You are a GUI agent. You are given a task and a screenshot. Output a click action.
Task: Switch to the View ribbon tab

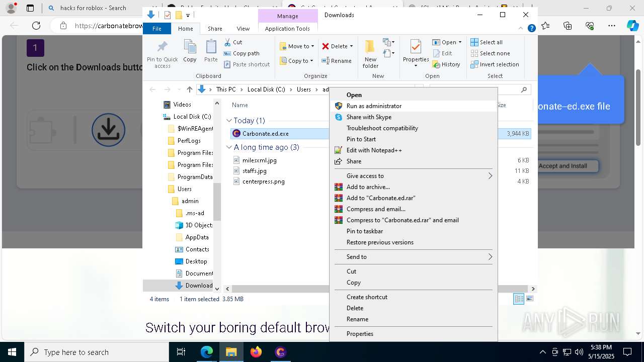243,29
